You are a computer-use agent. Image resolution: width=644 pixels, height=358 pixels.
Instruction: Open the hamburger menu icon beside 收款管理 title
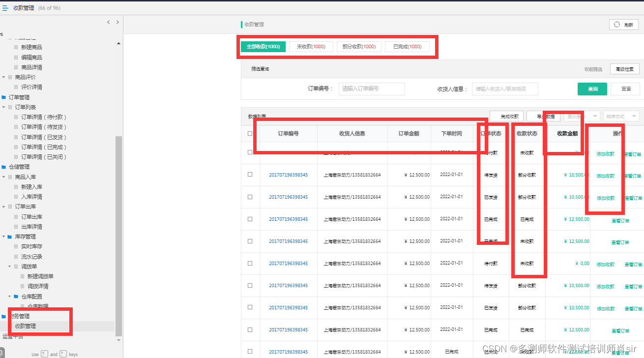click(5, 8)
